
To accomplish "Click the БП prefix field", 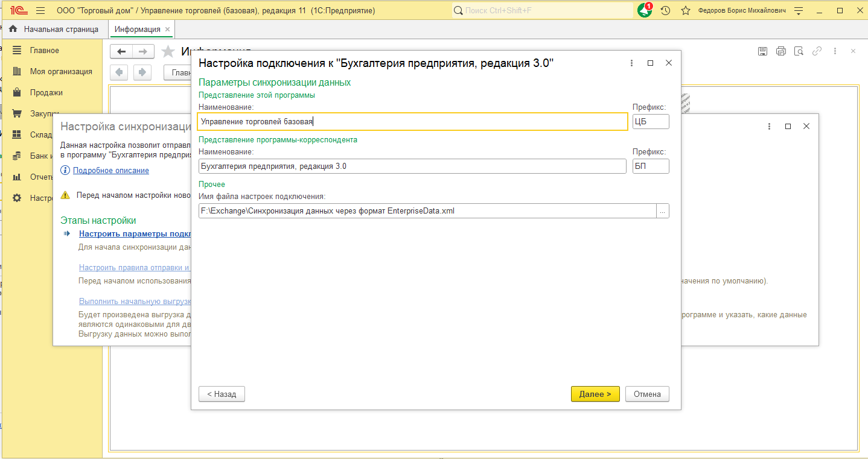I will point(651,166).
